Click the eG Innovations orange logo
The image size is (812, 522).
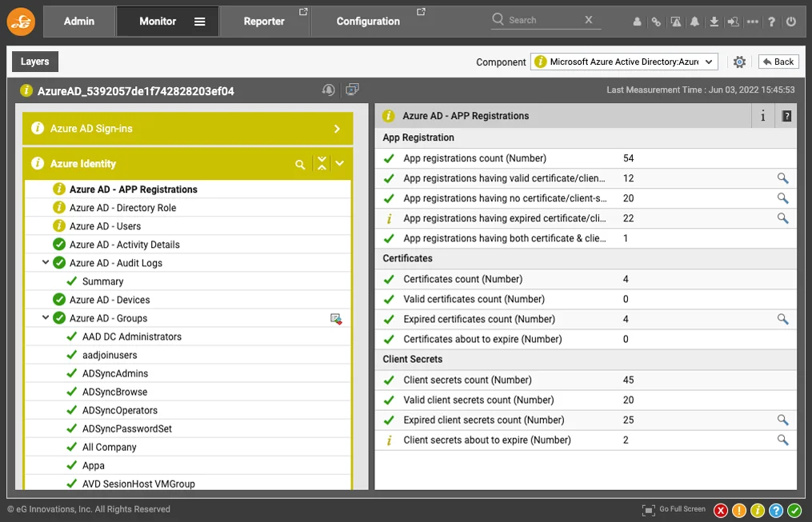22,22
